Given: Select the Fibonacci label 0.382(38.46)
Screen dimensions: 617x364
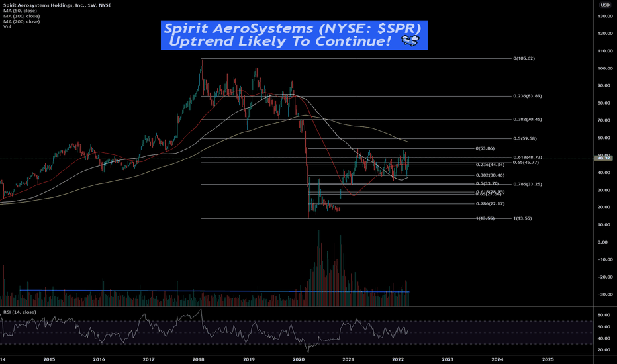Looking at the screenshot, I should (490, 175).
